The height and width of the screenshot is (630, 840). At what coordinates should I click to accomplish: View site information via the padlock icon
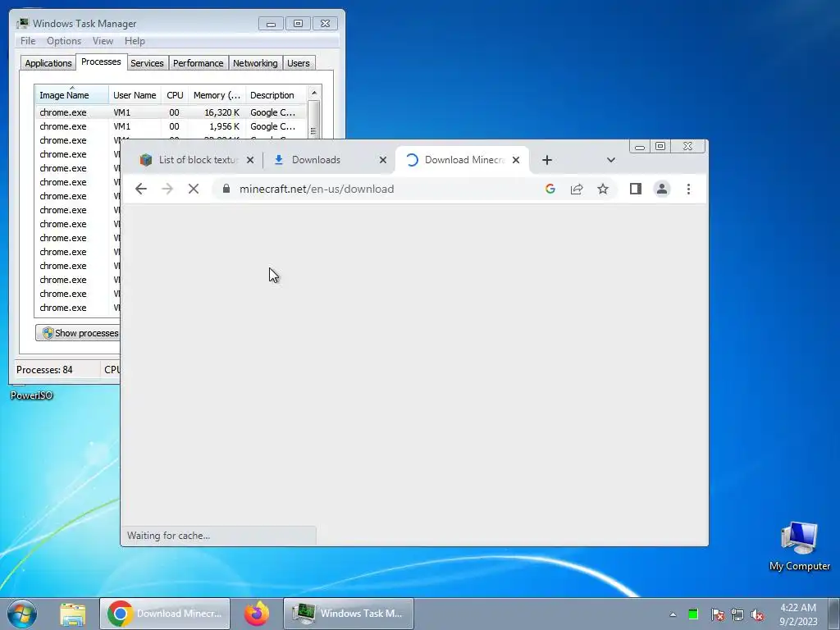pyautogui.click(x=226, y=189)
